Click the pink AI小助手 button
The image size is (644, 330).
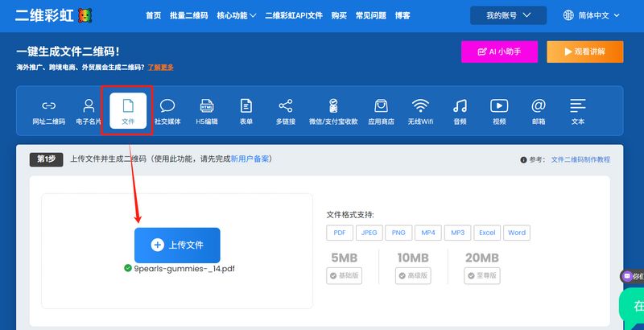coord(499,52)
